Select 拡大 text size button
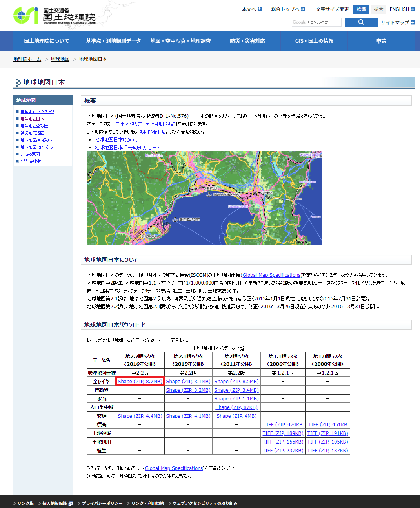Viewport: 420px width, 508px height. (378, 9)
